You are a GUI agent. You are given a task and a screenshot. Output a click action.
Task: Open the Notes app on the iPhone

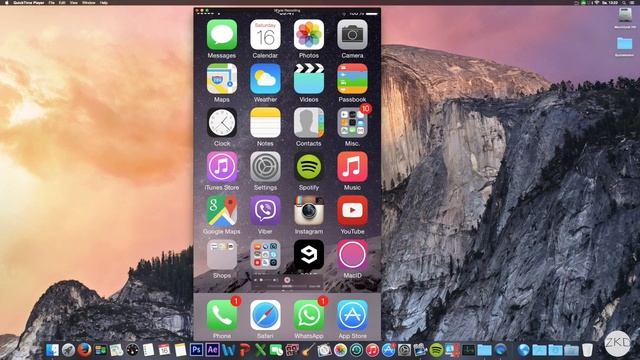point(265,123)
